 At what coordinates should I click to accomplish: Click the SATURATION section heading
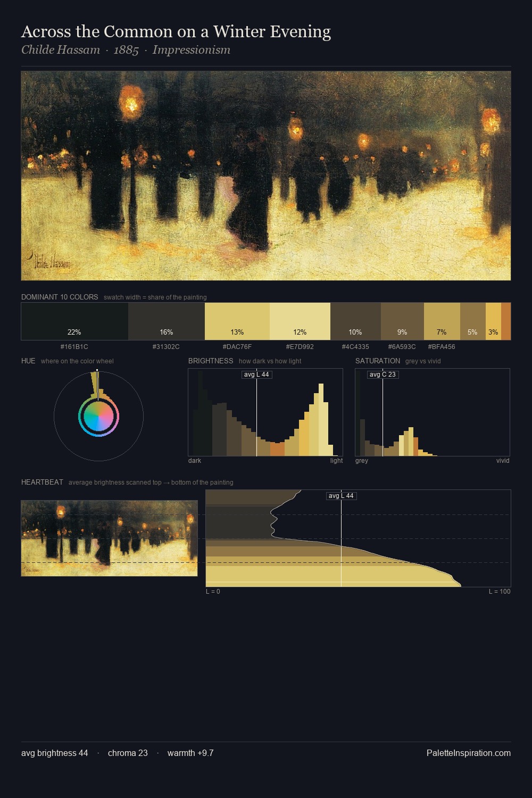(x=378, y=361)
